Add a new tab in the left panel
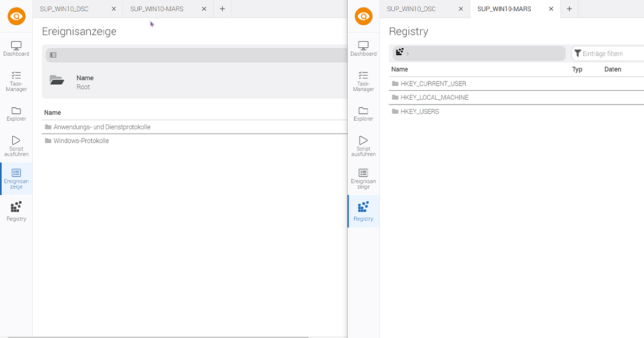This screenshot has width=644, height=338. coord(222,9)
